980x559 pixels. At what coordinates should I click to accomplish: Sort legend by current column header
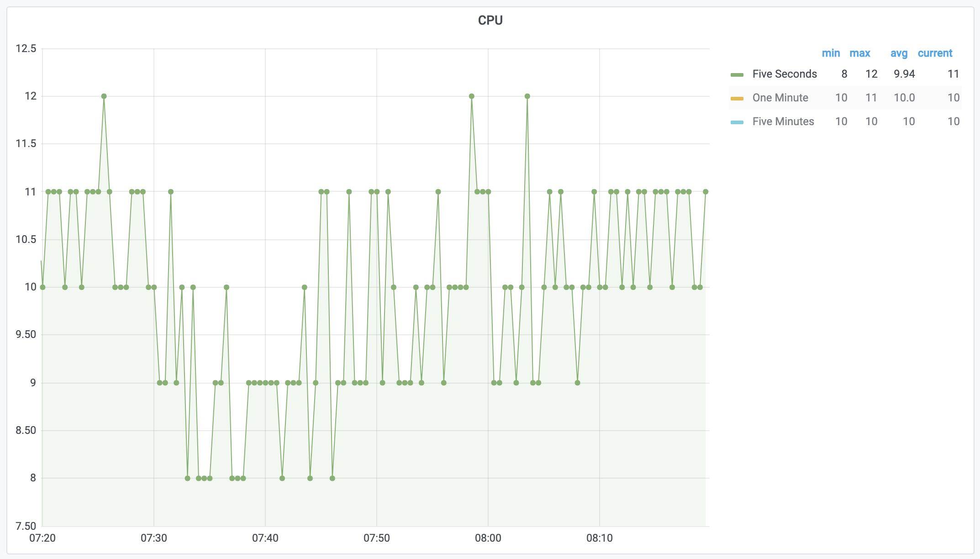tap(935, 53)
